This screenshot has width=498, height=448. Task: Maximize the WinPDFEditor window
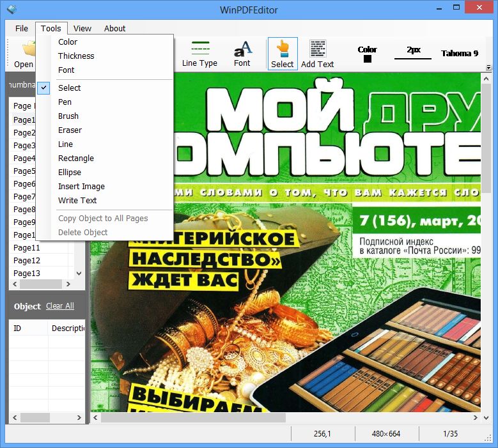coord(456,8)
